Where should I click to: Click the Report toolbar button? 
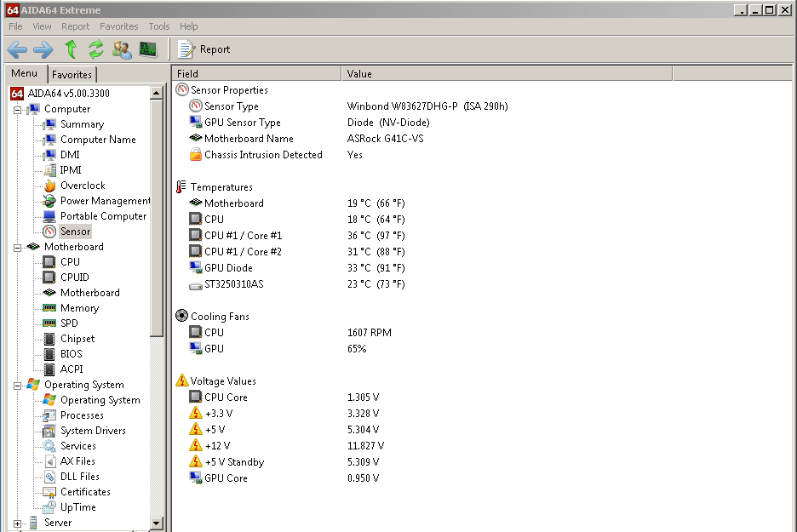204,49
